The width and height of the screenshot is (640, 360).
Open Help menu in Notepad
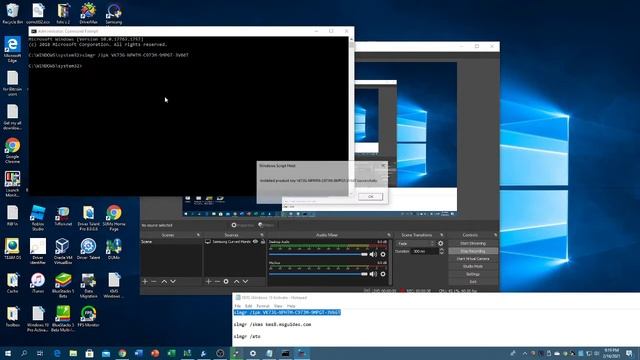tap(291, 306)
